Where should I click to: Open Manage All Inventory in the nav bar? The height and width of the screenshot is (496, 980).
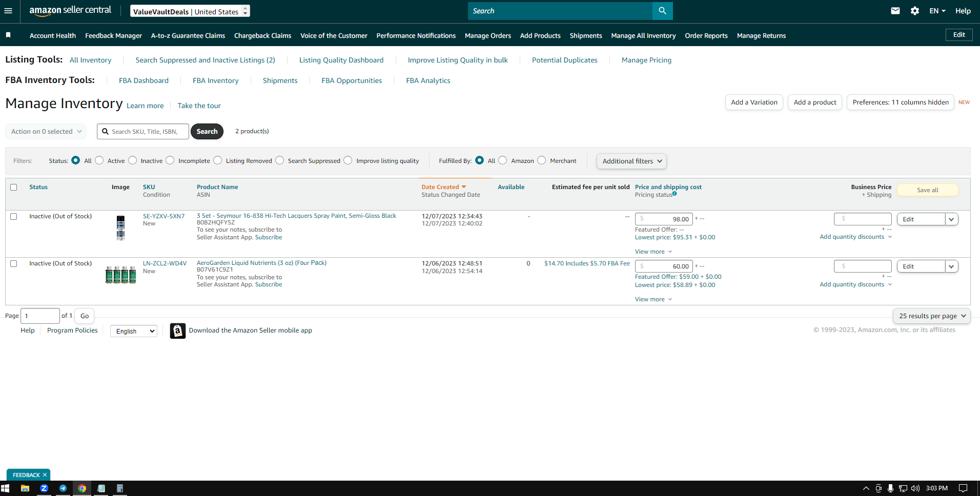pyautogui.click(x=643, y=35)
